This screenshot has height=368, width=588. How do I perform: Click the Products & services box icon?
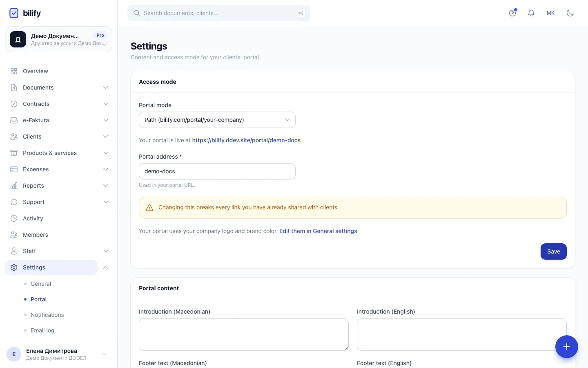[14, 153]
